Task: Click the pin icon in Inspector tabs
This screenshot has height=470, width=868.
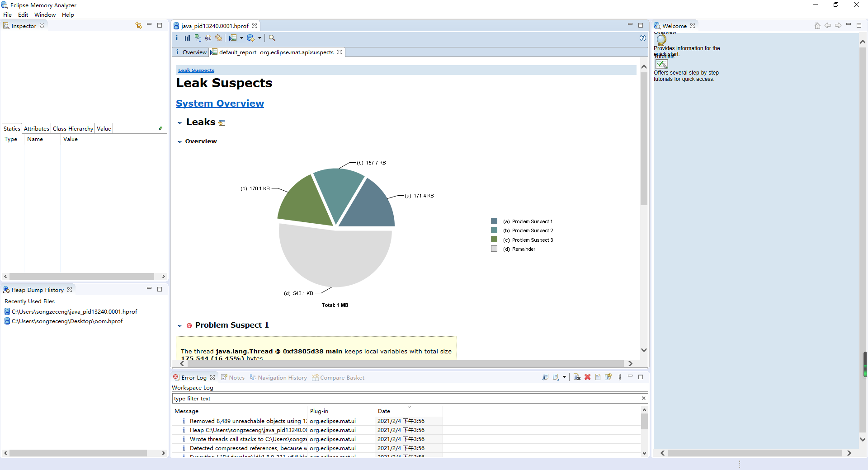Action: click(160, 128)
